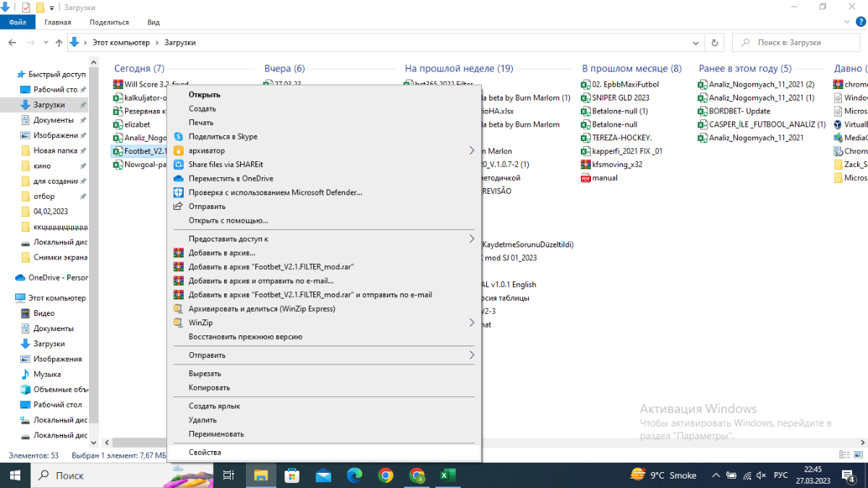The width and height of the screenshot is (868, 488).
Task: Refresh the Загрузки folder with the reload icon
Action: (715, 43)
